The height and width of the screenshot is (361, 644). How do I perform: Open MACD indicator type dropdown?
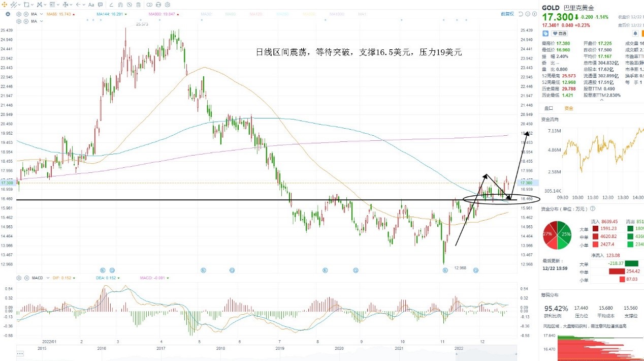pyautogui.click(x=48, y=278)
